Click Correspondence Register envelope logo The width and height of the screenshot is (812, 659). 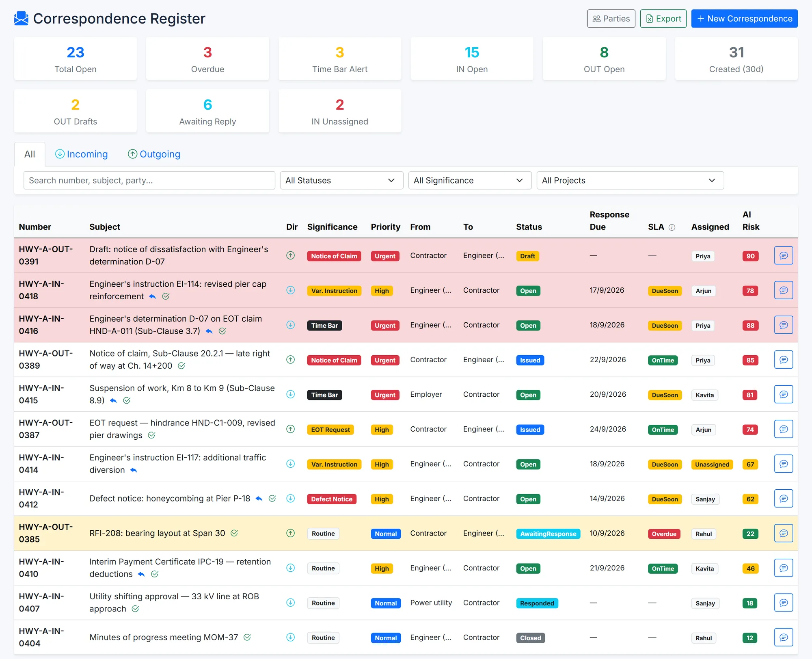point(21,18)
